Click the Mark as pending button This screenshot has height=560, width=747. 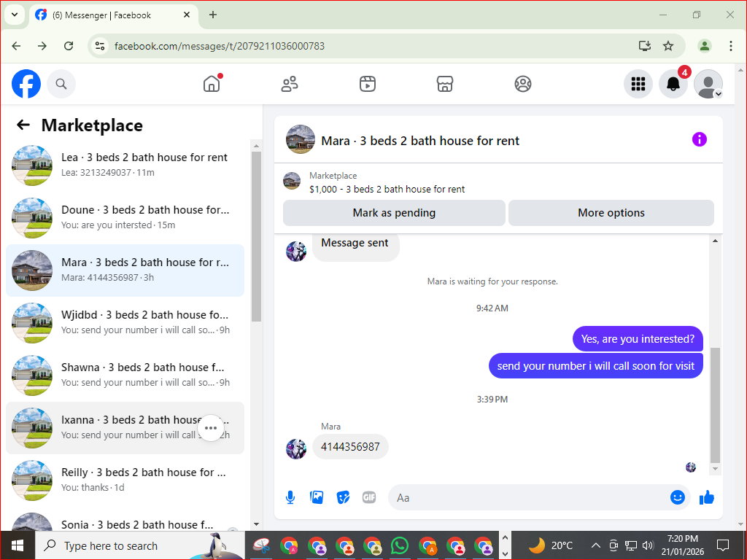click(x=394, y=213)
